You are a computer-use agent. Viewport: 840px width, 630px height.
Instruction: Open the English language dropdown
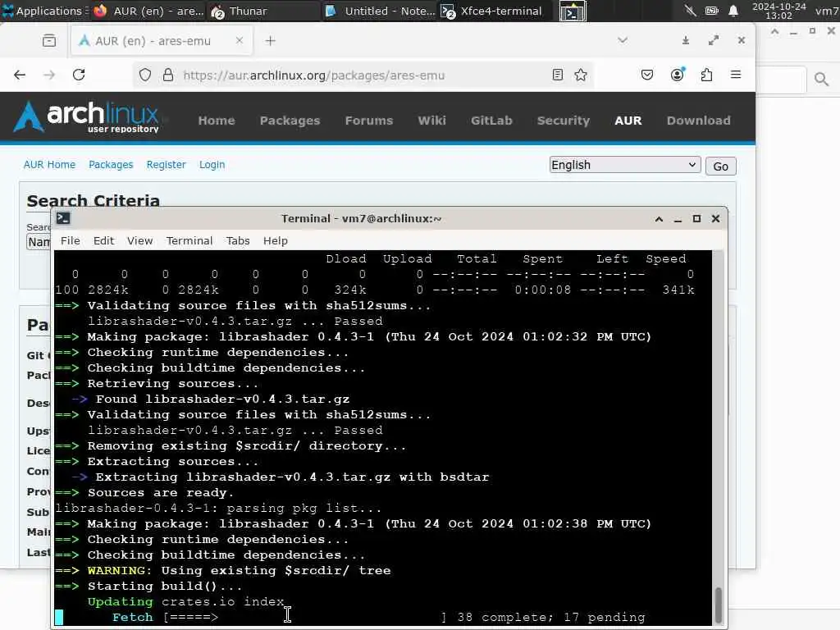pos(624,164)
